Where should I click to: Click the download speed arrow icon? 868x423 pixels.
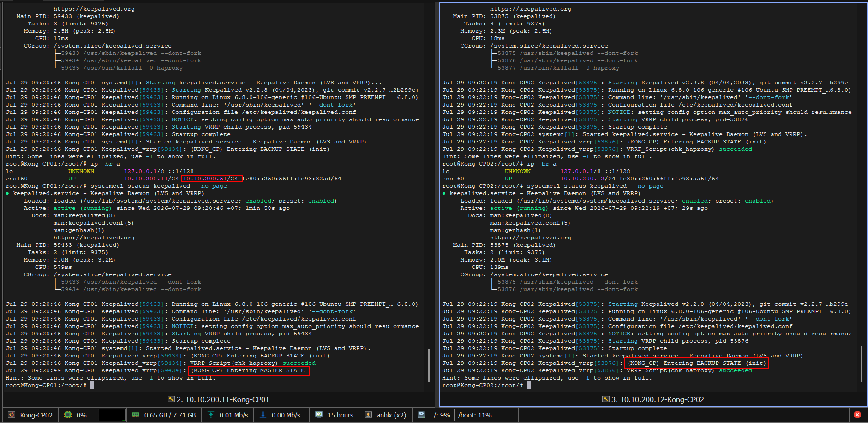(263, 415)
